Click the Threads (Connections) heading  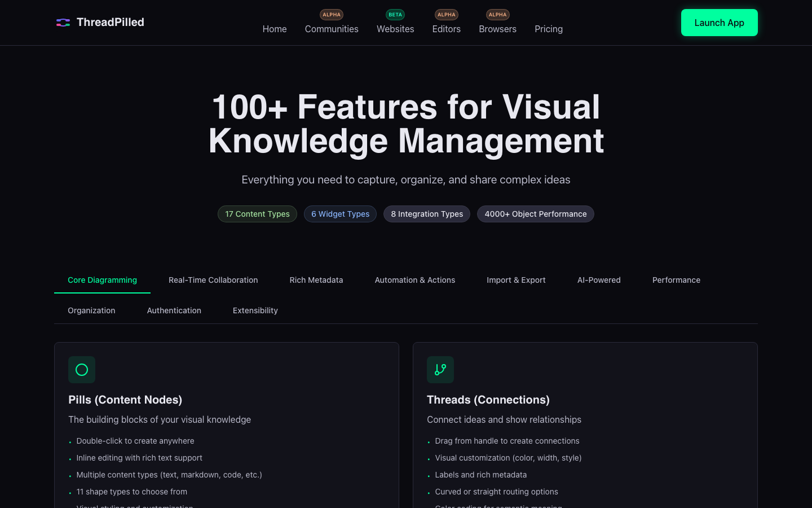pos(488,400)
